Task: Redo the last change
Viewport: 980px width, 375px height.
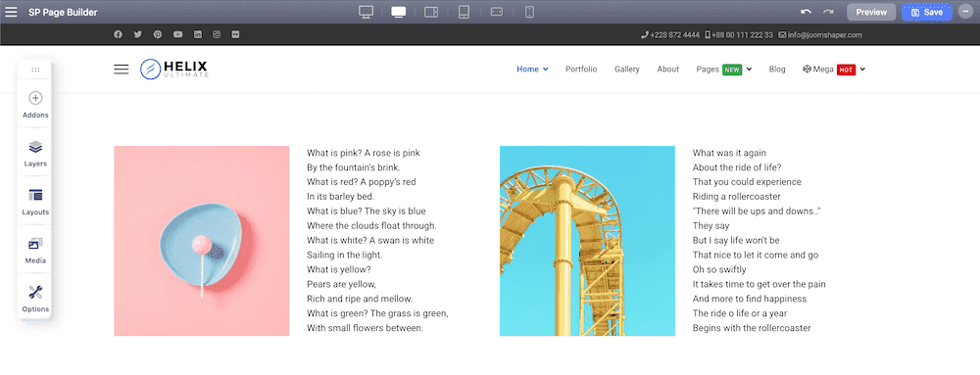Action: pyautogui.click(x=828, y=12)
